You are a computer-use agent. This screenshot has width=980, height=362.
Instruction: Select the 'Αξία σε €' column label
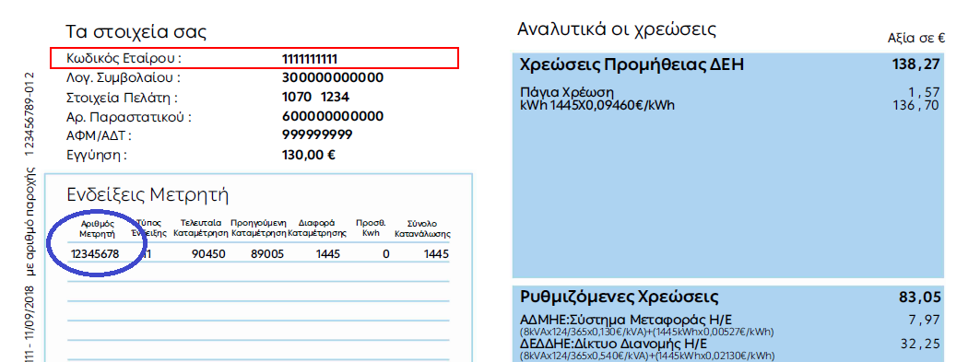916,38
